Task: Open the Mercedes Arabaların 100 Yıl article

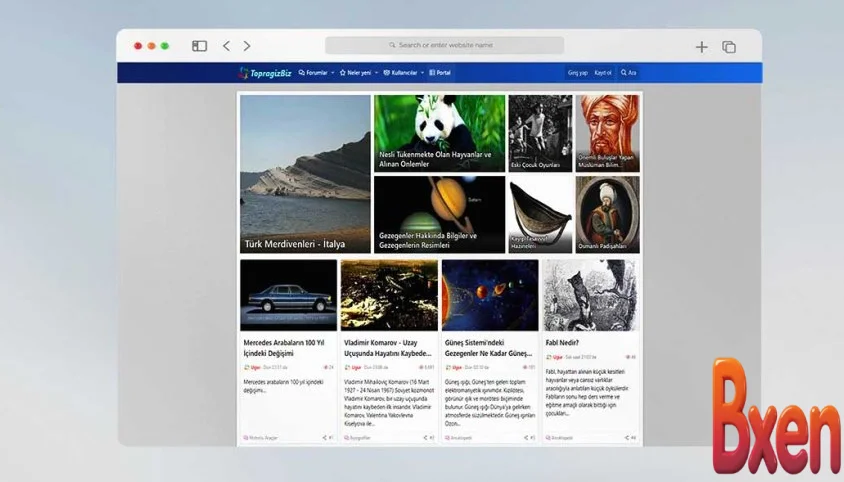Action: point(288,347)
